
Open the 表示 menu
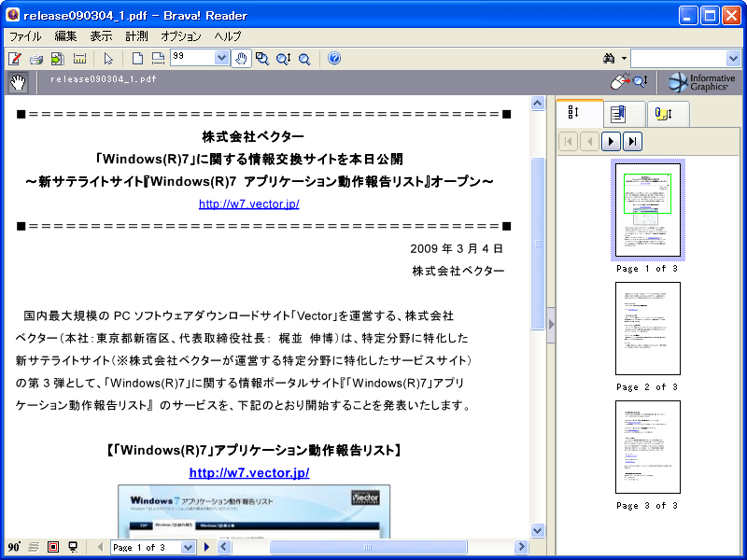click(x=101, y=36)
